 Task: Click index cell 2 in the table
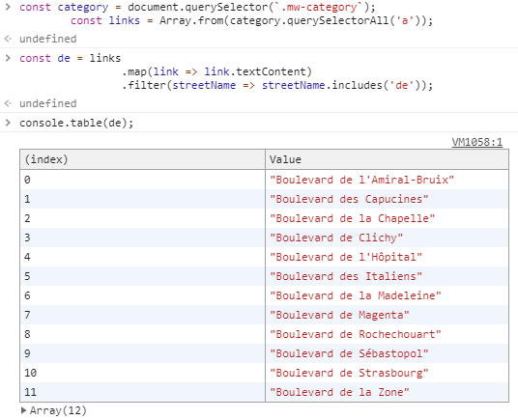coord(142,218)
